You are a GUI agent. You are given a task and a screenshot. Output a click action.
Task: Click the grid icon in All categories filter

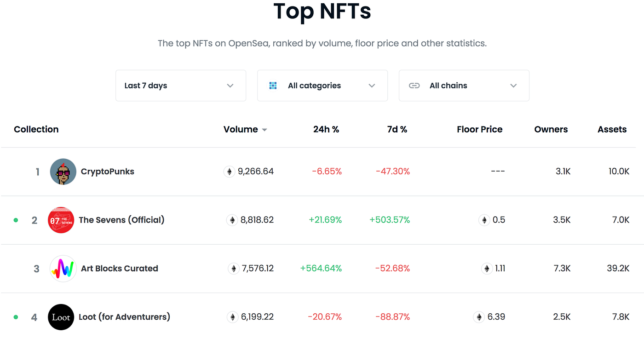tap(273, 86)
